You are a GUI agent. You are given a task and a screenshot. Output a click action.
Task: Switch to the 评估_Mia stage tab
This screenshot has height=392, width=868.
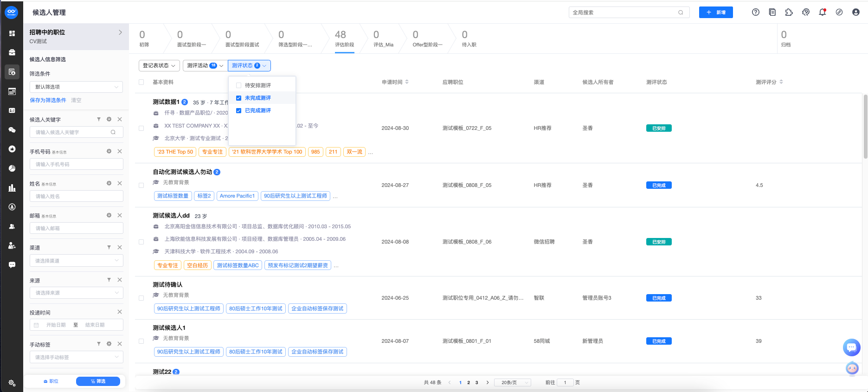click(383, 39)
